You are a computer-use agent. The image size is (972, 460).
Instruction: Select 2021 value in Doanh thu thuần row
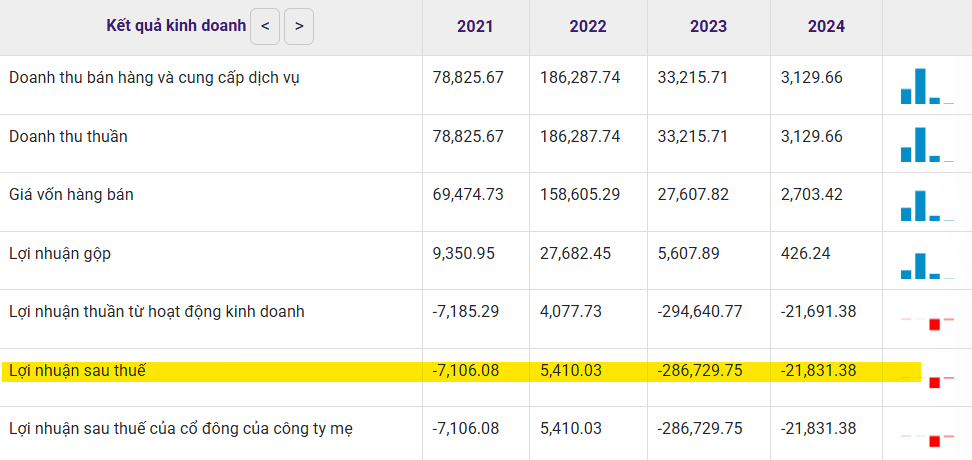(x=468, y=136)
